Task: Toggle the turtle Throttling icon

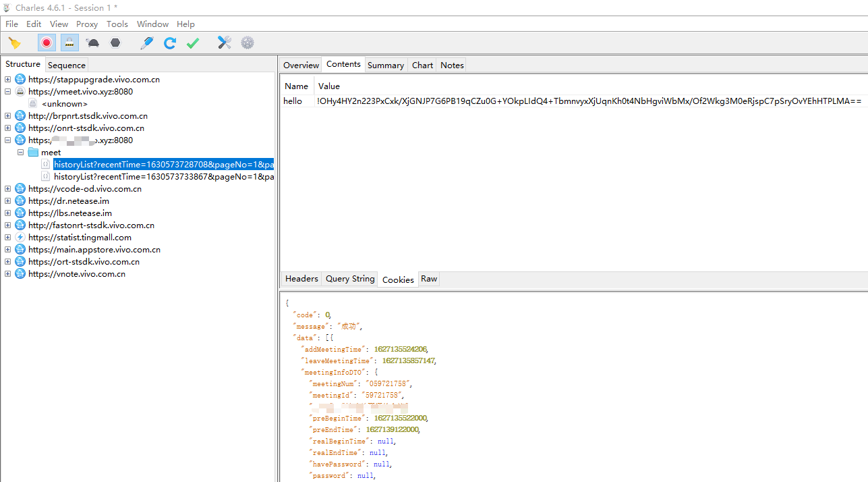Action: point(93,43)
